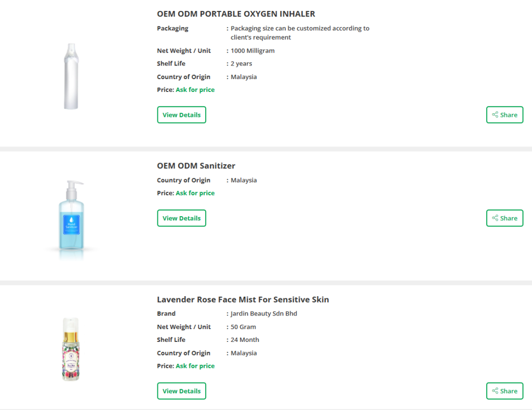Image resolution: width=532 pixels, height=410 pixels.
Task: Click the 50 Gram net weight value
Action: [243, 327]
